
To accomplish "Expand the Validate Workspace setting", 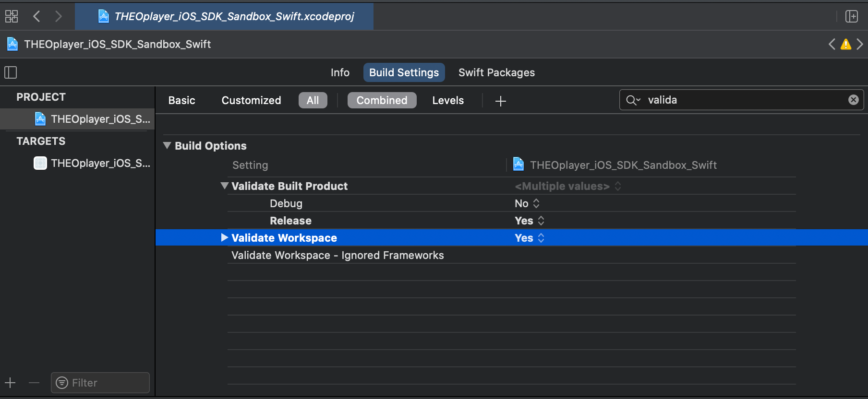I will tap(224, 238).
